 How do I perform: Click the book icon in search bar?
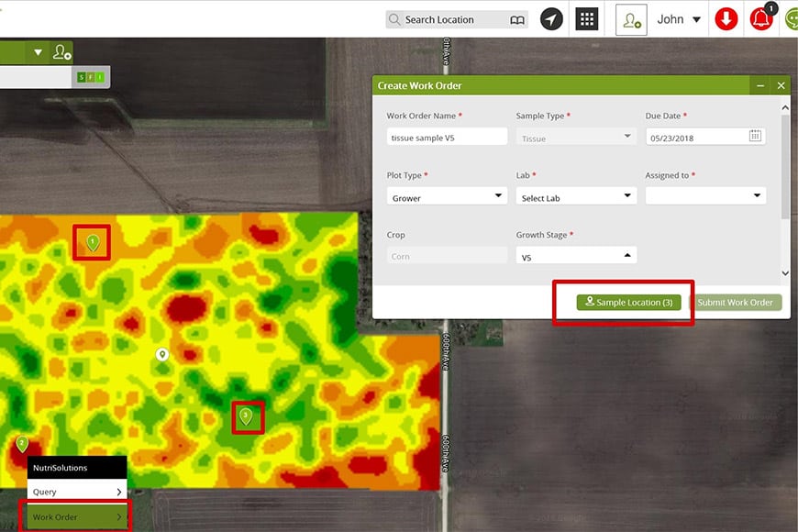[x=518, y=19]
